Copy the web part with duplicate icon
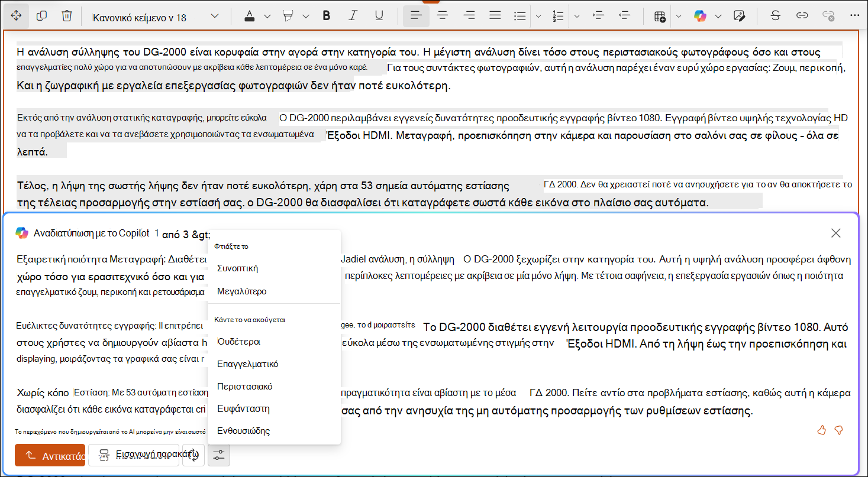 tap(41, 16)
